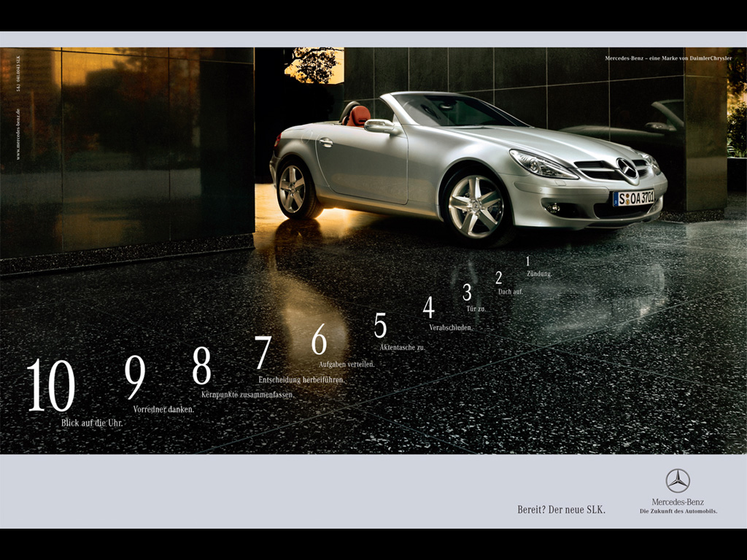Open the vertical www.mercedes-benz.de link
Viewport: 747px width, 560px height.
point(18,133)
